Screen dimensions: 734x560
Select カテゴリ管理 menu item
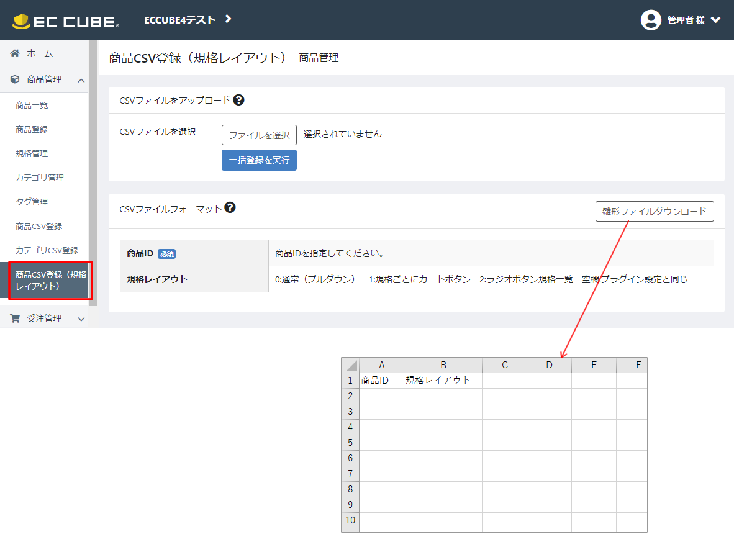point(40,178)
